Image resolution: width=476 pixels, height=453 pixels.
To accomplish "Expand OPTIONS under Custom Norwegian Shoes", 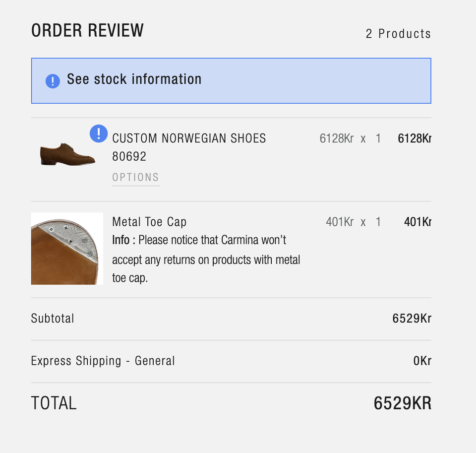I will click(x=136, y=178).
